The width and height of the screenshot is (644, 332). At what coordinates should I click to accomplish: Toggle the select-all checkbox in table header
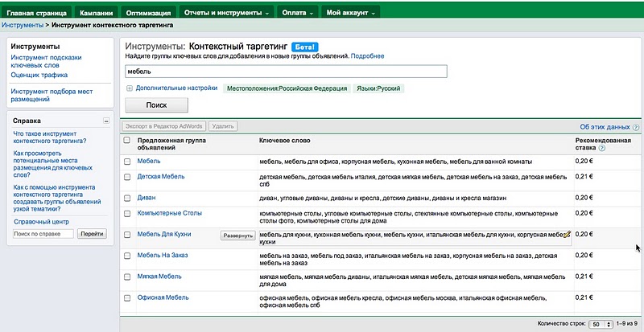click(127, 140)
